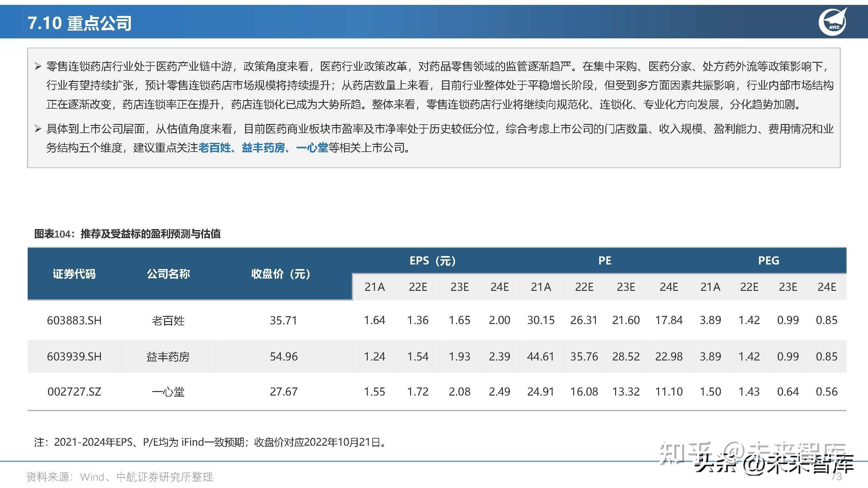Click 一心堂 24E EPS value 2.49

(x=499, y=392)
